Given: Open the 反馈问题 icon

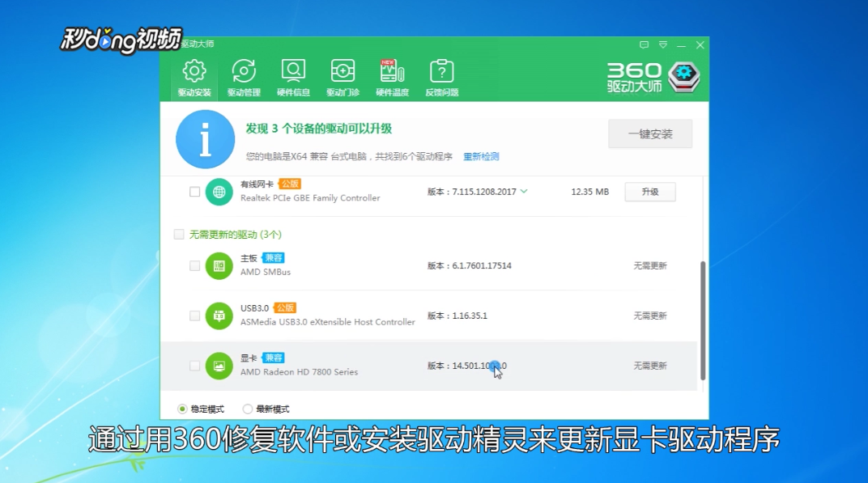Looking at the screenshot, I should pos(442,78).
